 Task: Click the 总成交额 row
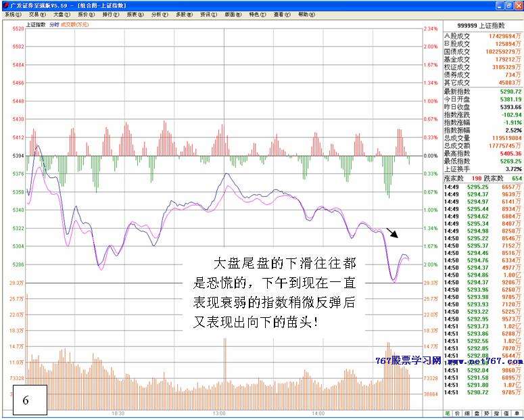483,146
